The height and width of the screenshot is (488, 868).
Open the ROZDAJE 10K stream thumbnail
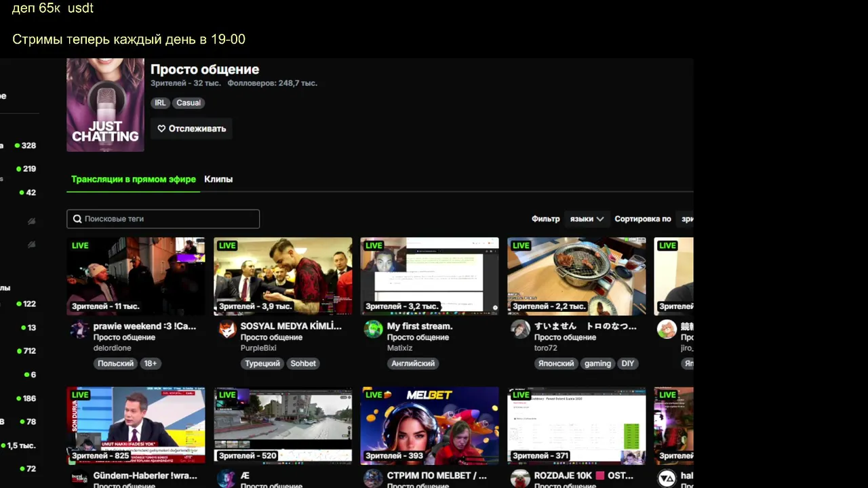pyautogui.click(x=576, y=426)
